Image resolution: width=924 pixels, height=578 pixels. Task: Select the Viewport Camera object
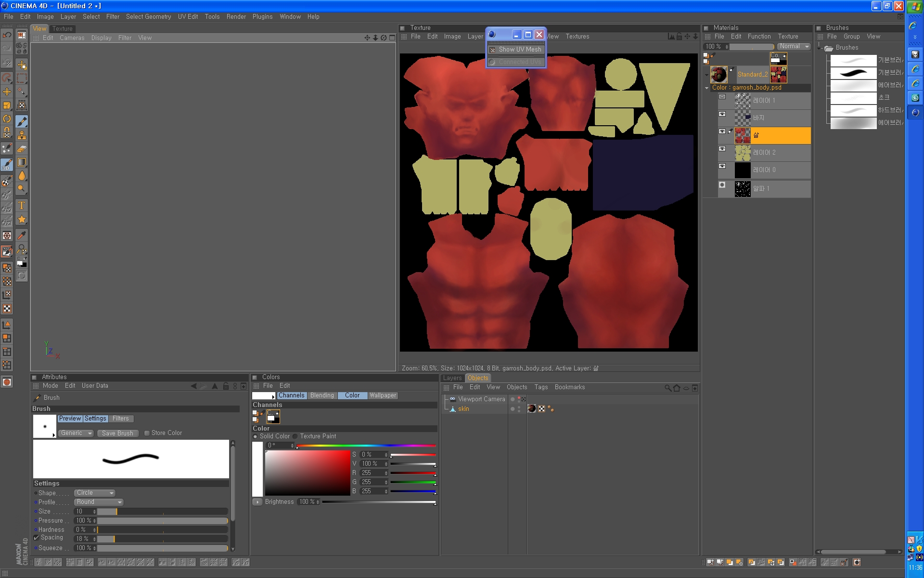coord(482,399)
